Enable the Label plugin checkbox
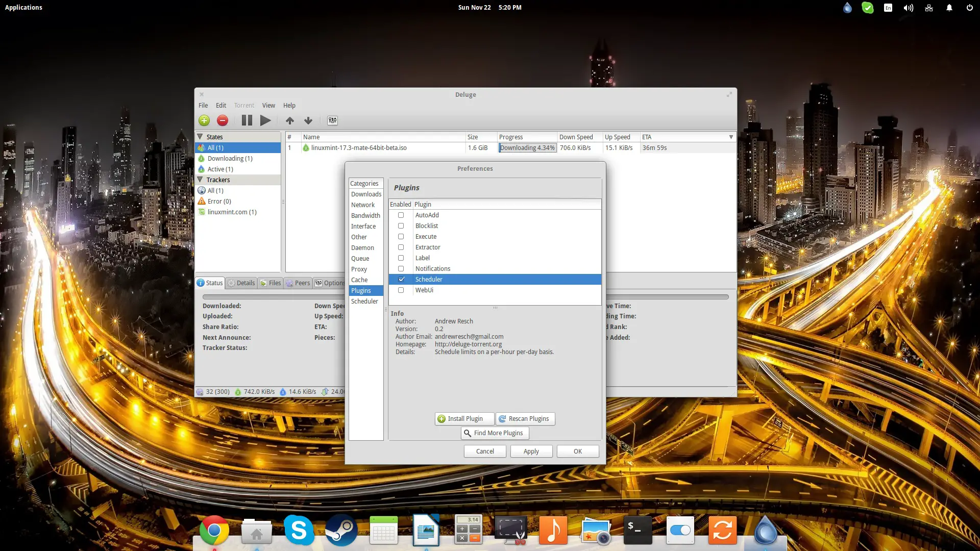 [x=401, y=258]
